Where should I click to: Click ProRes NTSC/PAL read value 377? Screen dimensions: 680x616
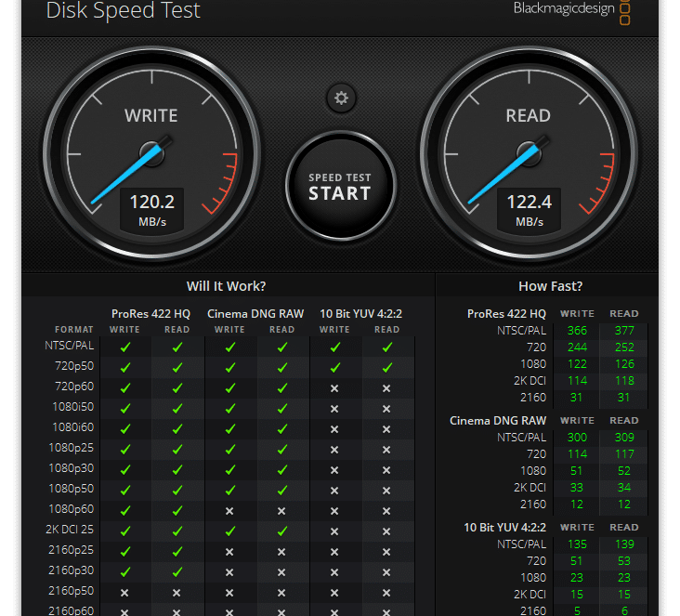pyautogui.click(x=624, y=331)
